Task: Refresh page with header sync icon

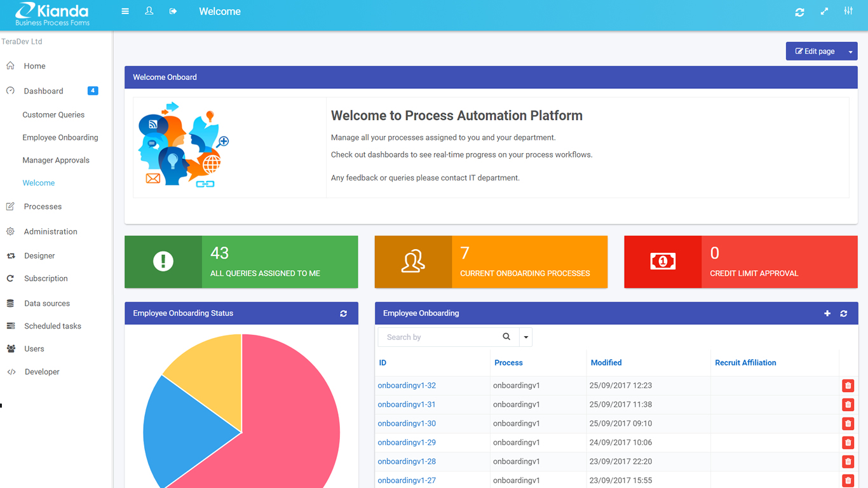Action: [800, 12]
